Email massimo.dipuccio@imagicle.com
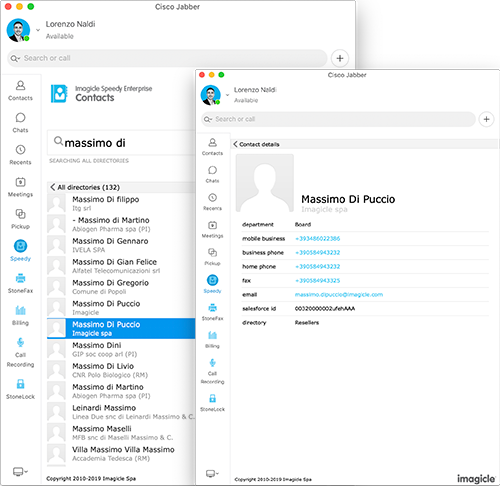Viewport: 500px width, 486px height. 339,295
